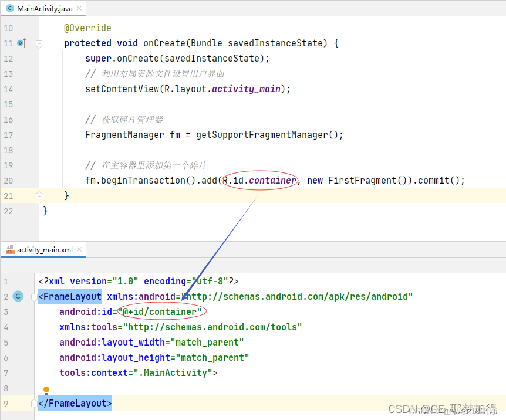
Task: Click the xmlns:tools attribute on XML line 4
Action: (x=180, y=327)
